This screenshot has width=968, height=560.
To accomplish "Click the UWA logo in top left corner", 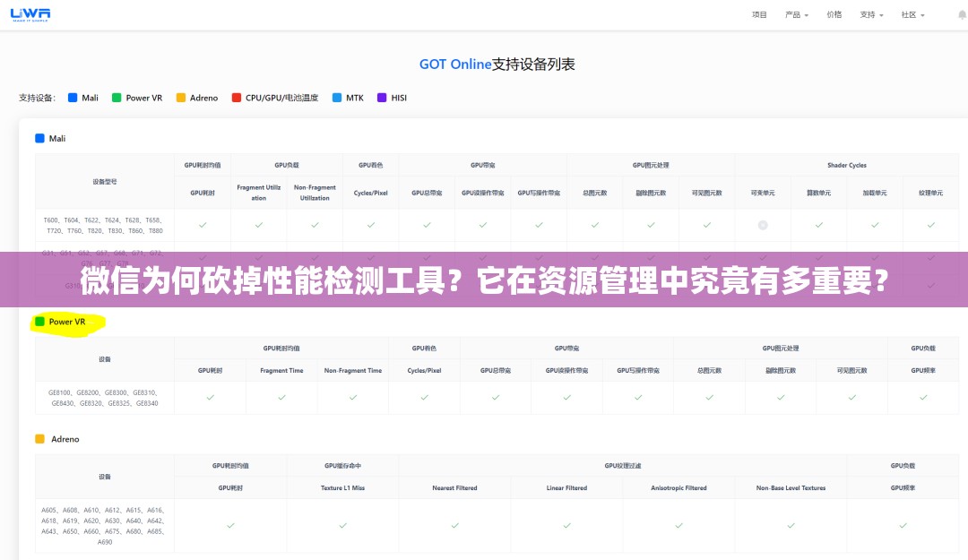I will click(30, 14).
